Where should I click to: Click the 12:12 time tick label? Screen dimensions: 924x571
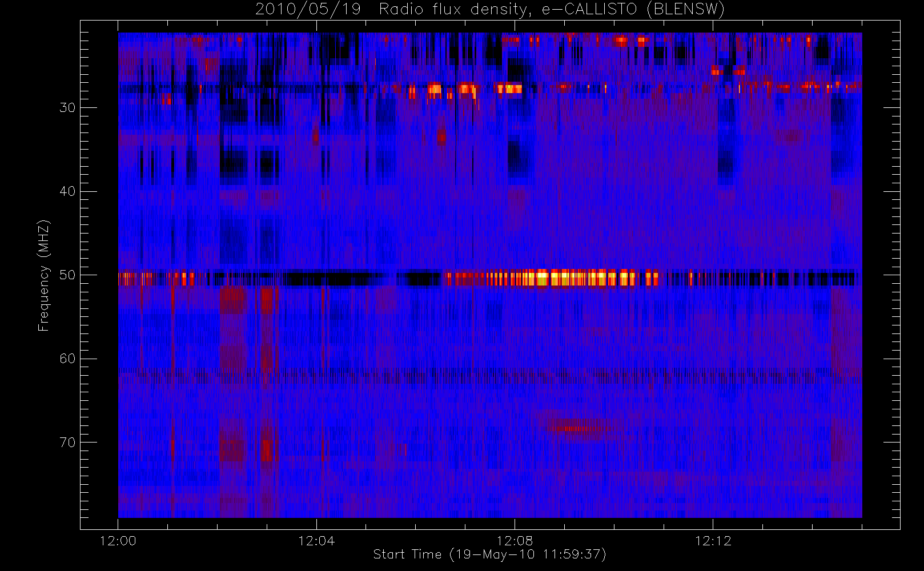point(713,541)
